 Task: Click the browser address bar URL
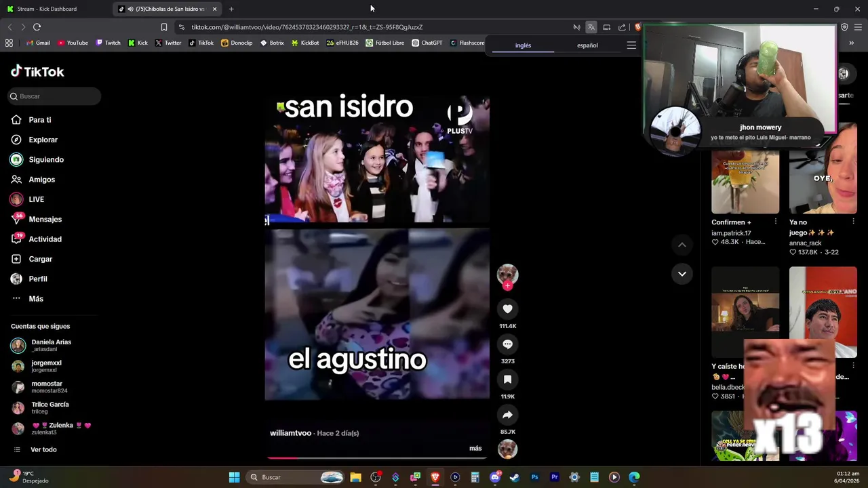[307, 27]
